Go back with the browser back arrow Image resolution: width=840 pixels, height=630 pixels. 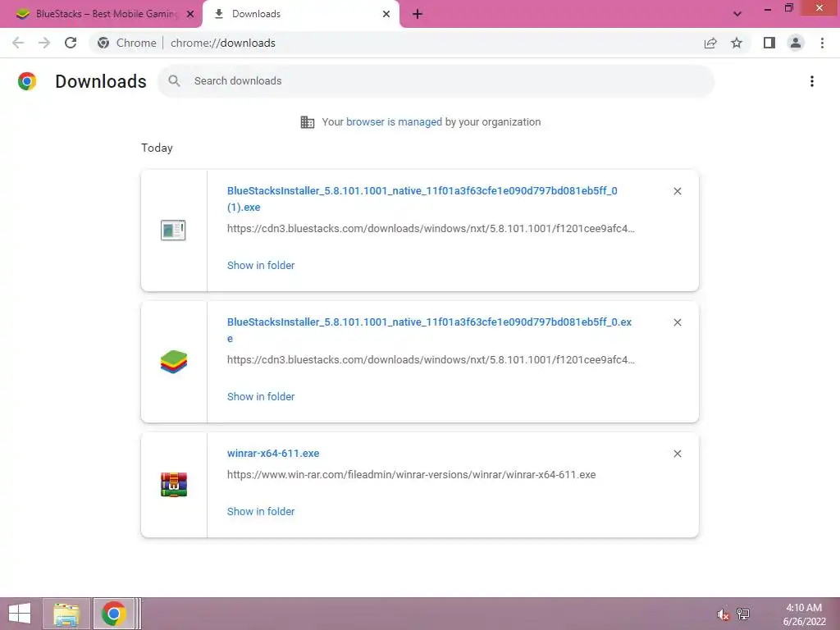18,43
